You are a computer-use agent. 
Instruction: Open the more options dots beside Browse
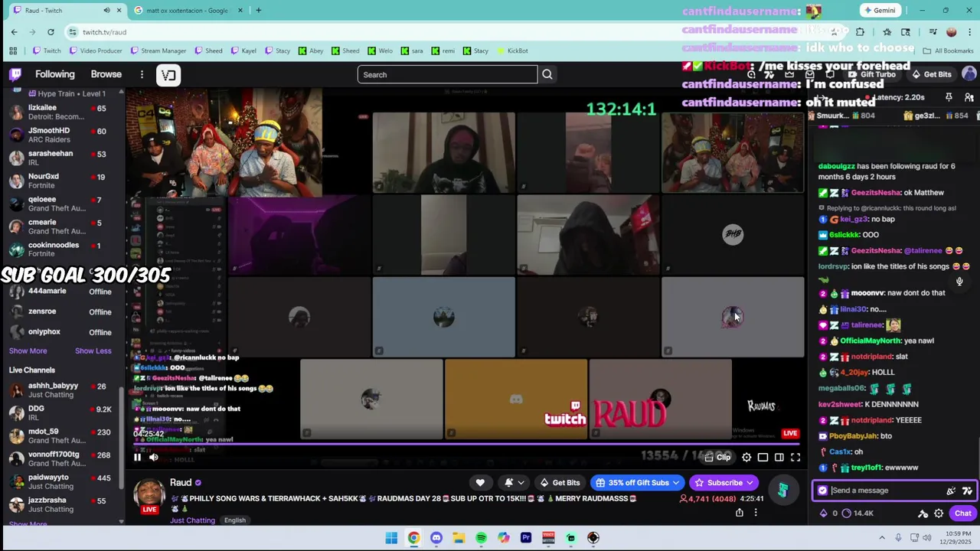[x=142, y=74]
